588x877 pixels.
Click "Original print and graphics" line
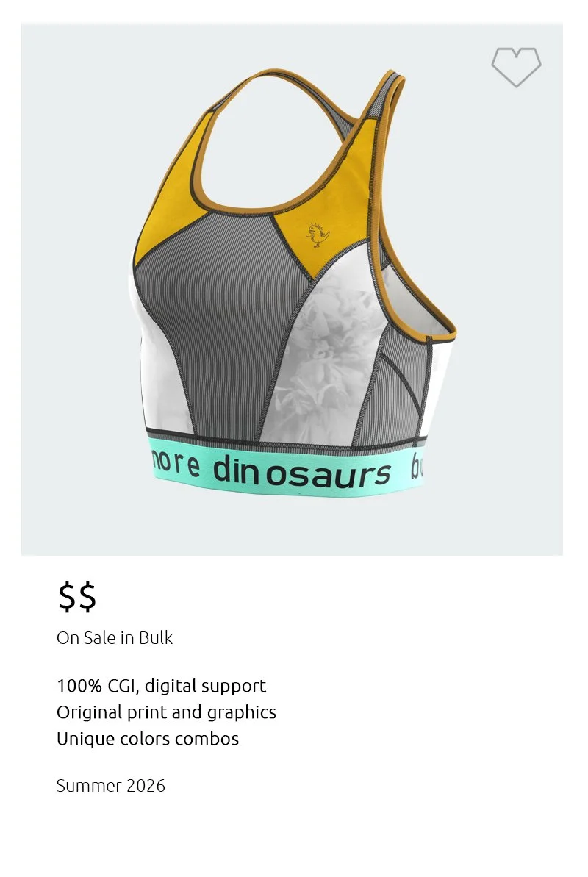(166, 712)
